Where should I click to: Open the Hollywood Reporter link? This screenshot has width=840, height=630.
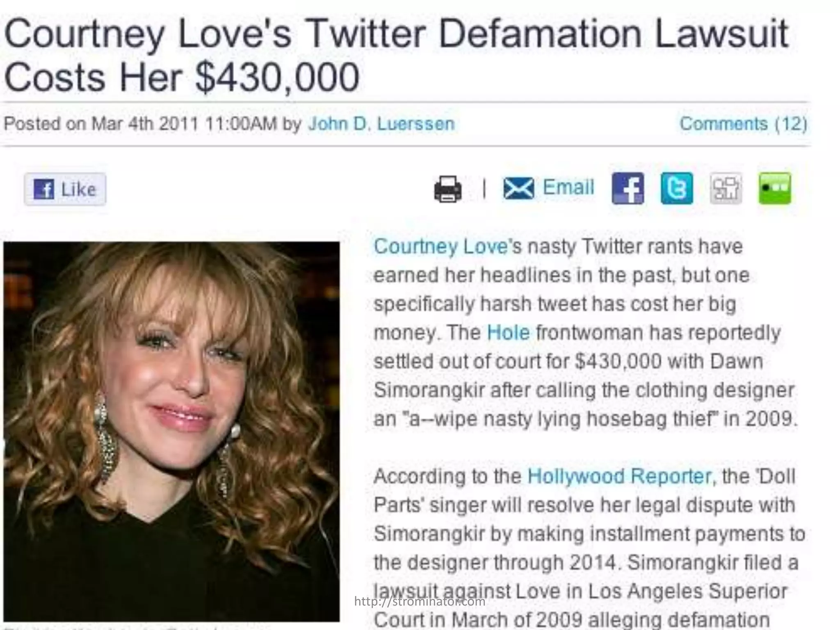(x=619, y=476)
